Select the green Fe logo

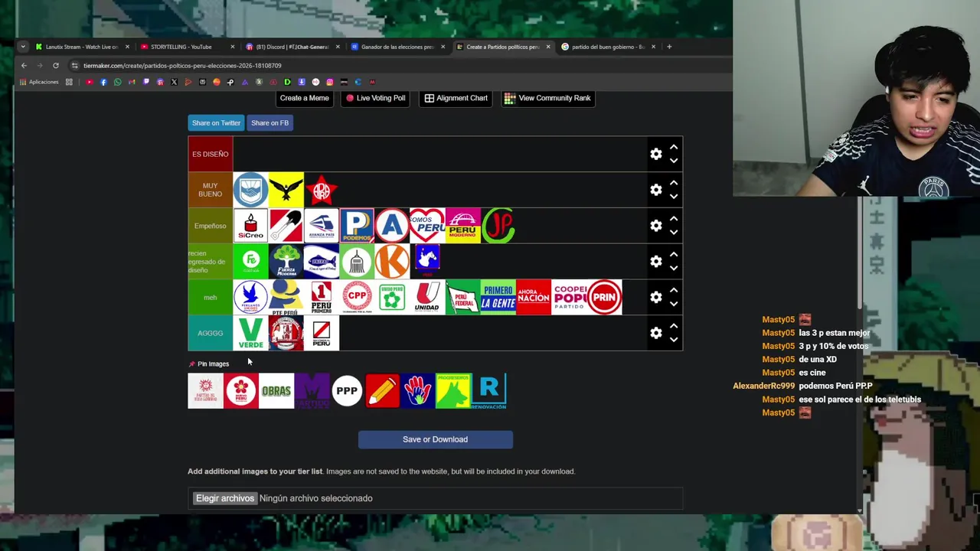click(x=250, y=261)
